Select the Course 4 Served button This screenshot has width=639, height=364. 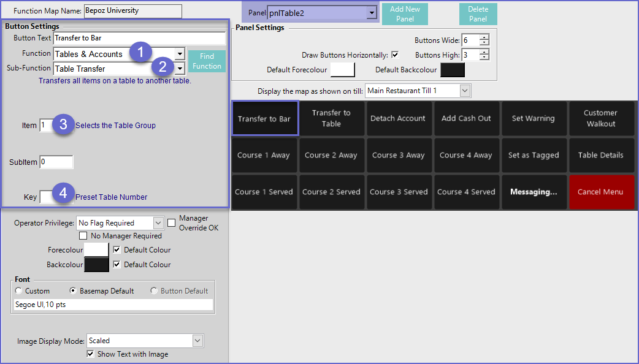(466, 192)
